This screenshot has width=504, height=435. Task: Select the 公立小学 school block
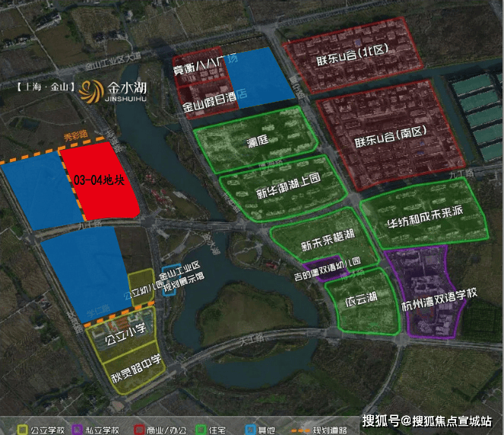122,335
